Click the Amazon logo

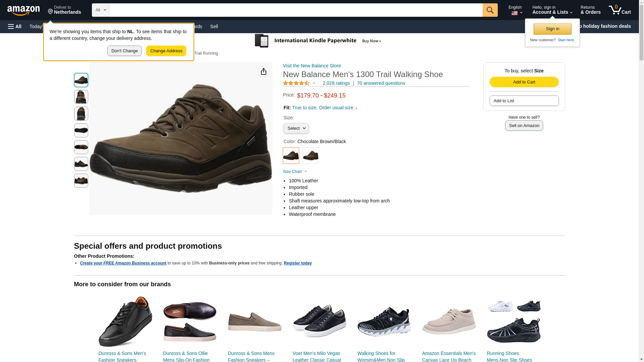[x=23, y=10]
